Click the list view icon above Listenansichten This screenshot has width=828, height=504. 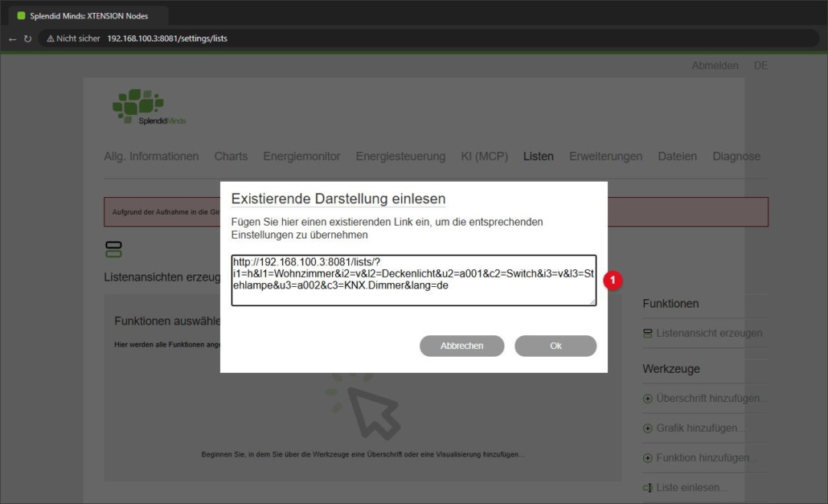(x=113, y=249)
